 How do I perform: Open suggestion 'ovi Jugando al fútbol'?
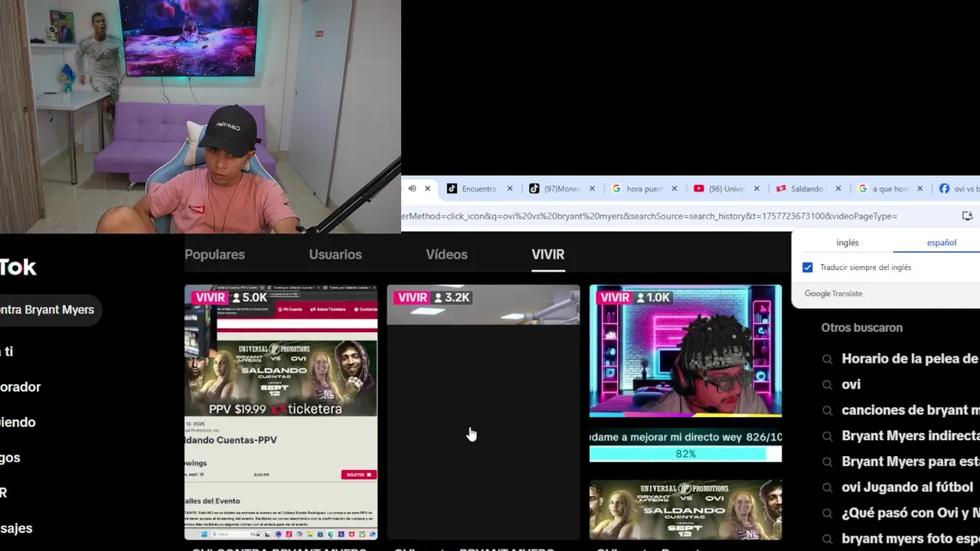pos(907,487)
